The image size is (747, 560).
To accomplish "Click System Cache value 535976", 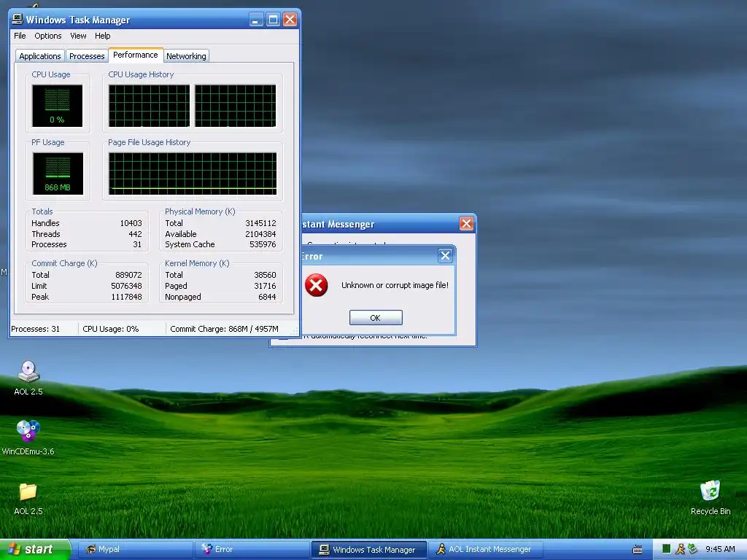I will pos(263,244).
